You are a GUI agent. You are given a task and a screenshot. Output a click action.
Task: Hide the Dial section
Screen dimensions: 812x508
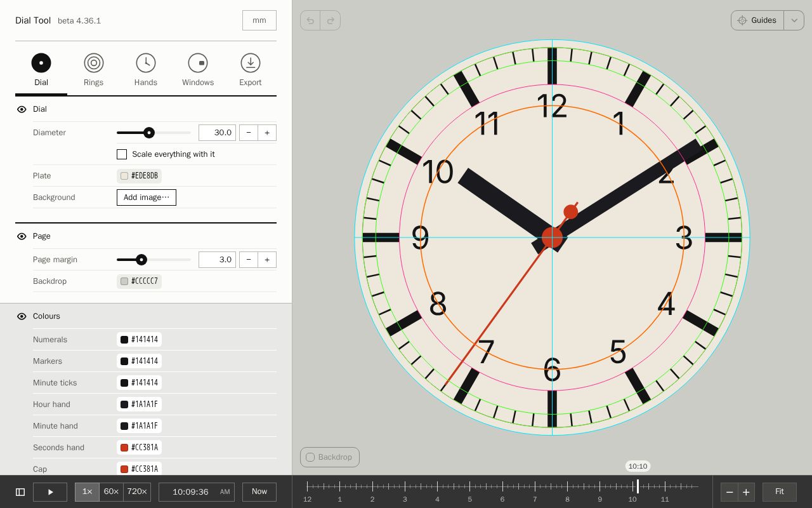click(x=22, y=109)
